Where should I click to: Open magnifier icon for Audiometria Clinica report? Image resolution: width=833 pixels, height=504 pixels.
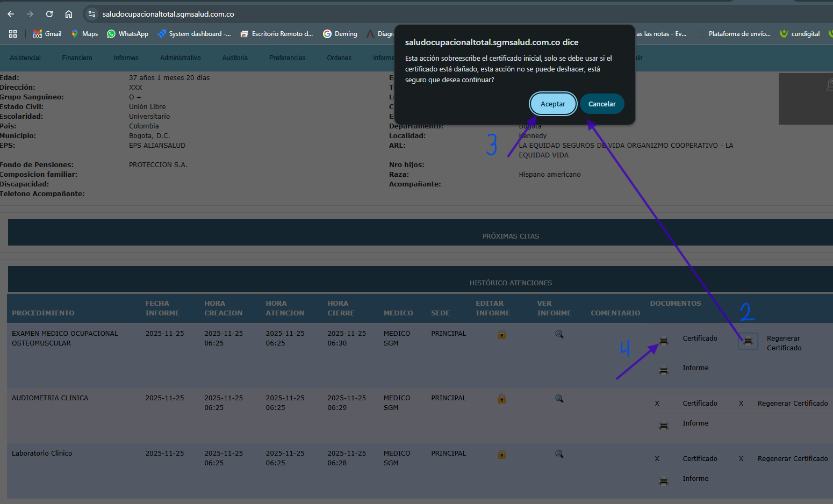559,399
